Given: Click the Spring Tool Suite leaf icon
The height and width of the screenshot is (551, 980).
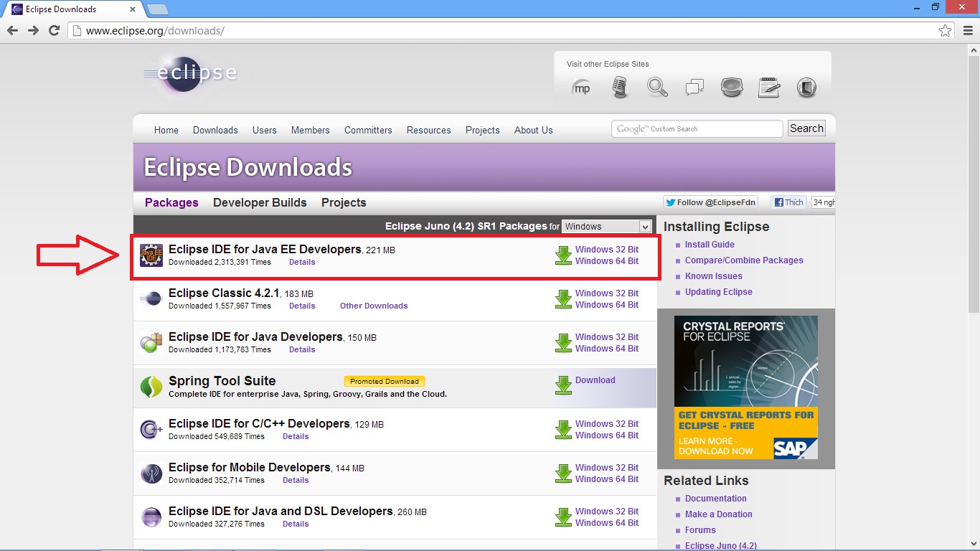Looking at the screenshot, I should (x=151, y=387).
